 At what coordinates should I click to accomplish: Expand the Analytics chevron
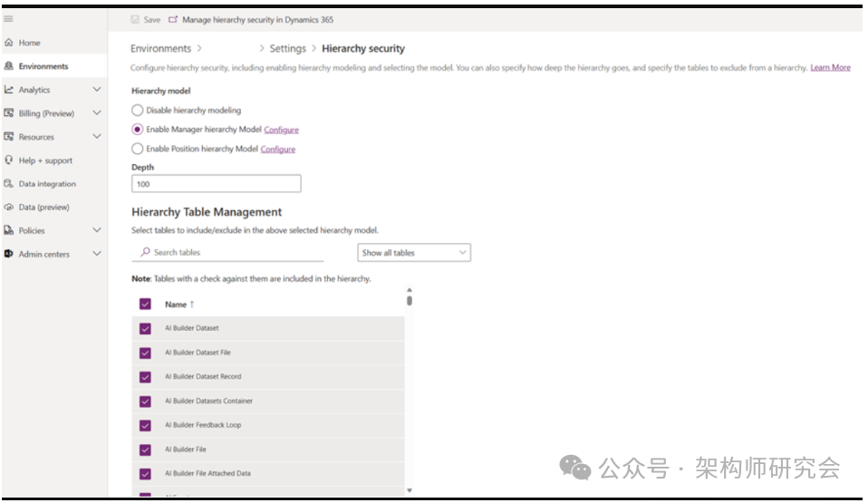[x=97, y=89]
